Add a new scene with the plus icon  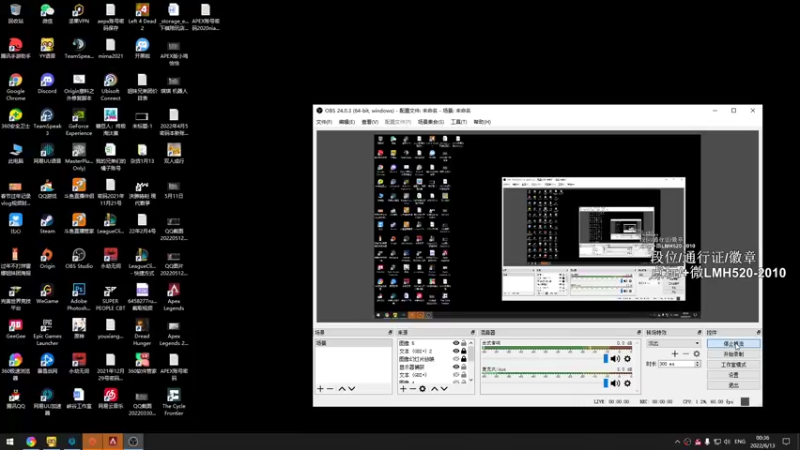pos(320,389)
